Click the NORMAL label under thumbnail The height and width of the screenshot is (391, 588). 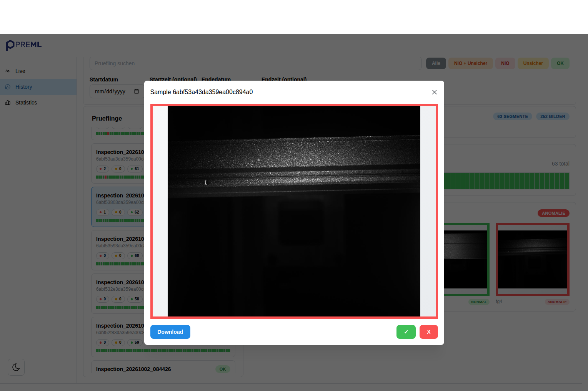click(479, 302)
